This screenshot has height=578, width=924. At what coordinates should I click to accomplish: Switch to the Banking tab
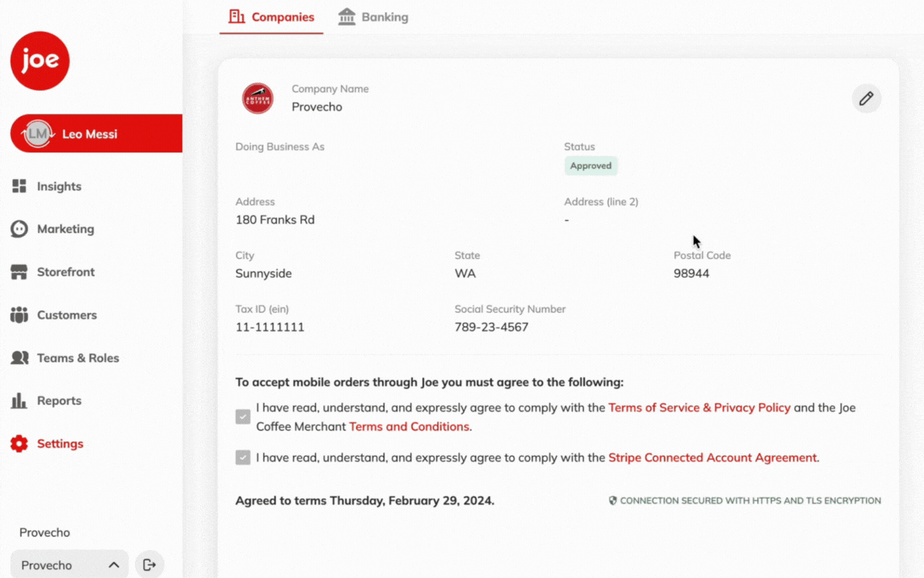coord(373,17)
